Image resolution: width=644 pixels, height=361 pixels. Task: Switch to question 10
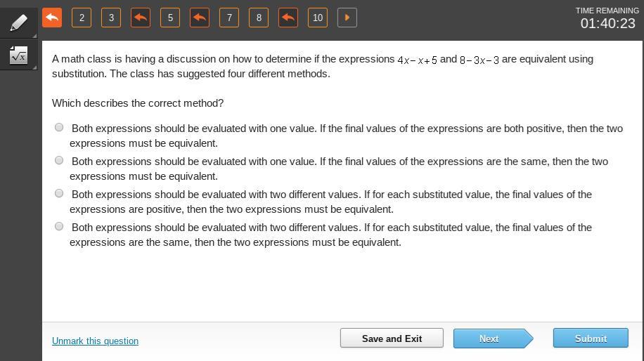pos(318,18)
